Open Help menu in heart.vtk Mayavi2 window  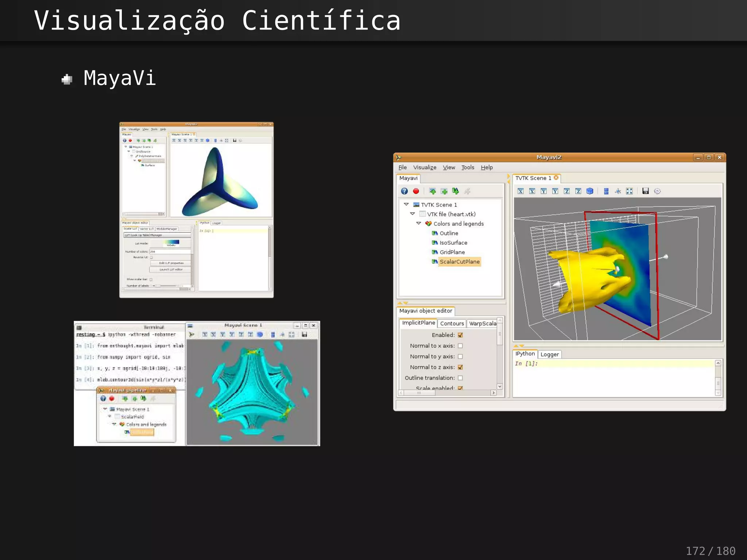(487, 167)
